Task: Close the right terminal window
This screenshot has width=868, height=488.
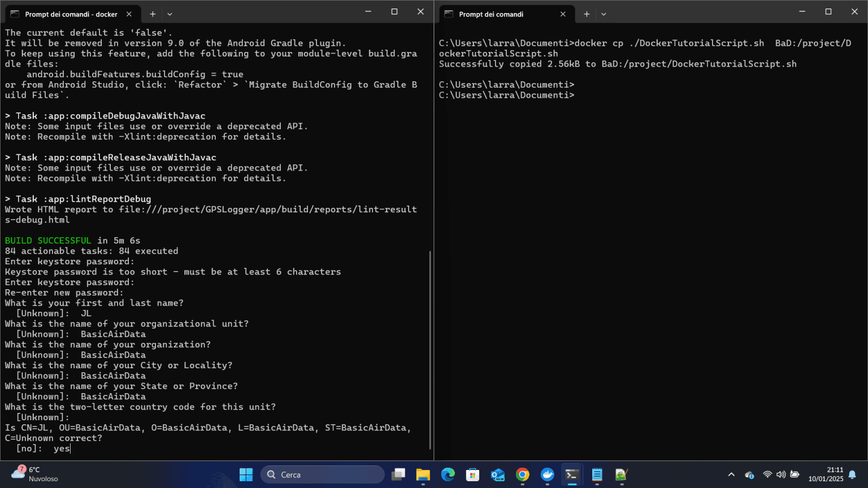Action: point(854,12)
